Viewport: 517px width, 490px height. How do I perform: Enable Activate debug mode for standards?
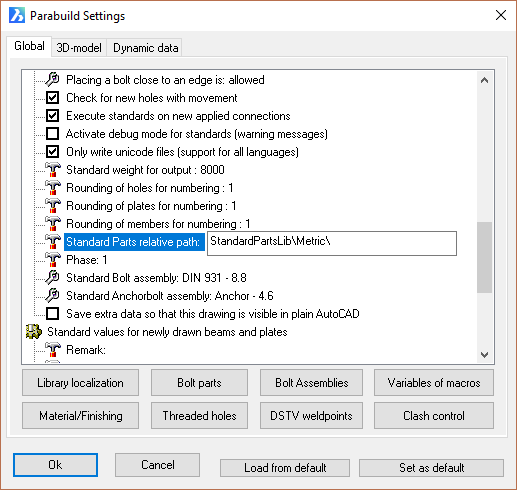pyautogui.click(x=52, y=134)
